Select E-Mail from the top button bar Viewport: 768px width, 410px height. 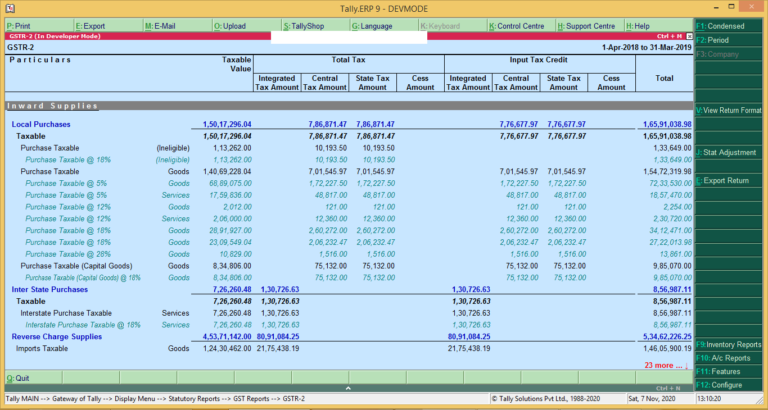[x=162, y=25]
